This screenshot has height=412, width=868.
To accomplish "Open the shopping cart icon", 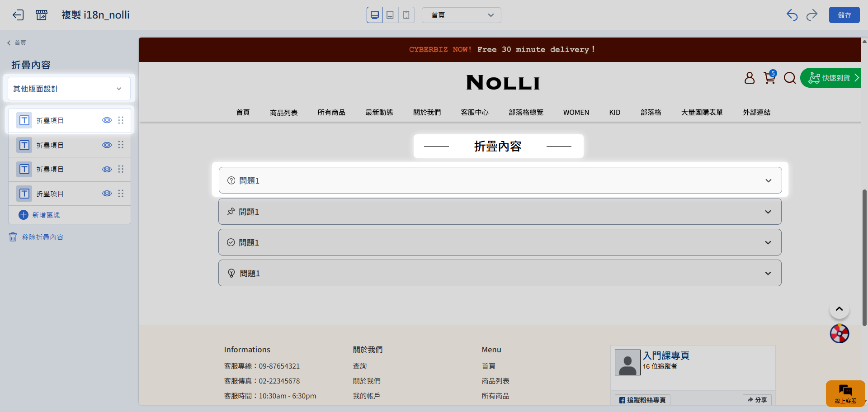I will [769, 78].
